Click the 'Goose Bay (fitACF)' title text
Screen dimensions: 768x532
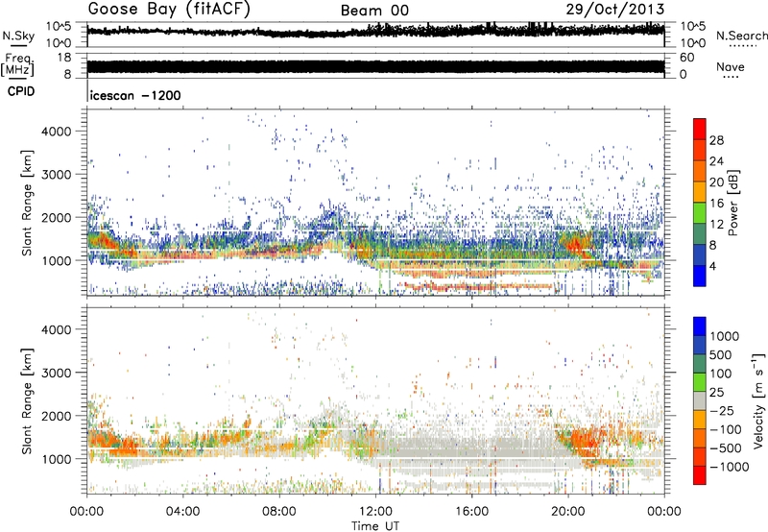pos(169,10)
